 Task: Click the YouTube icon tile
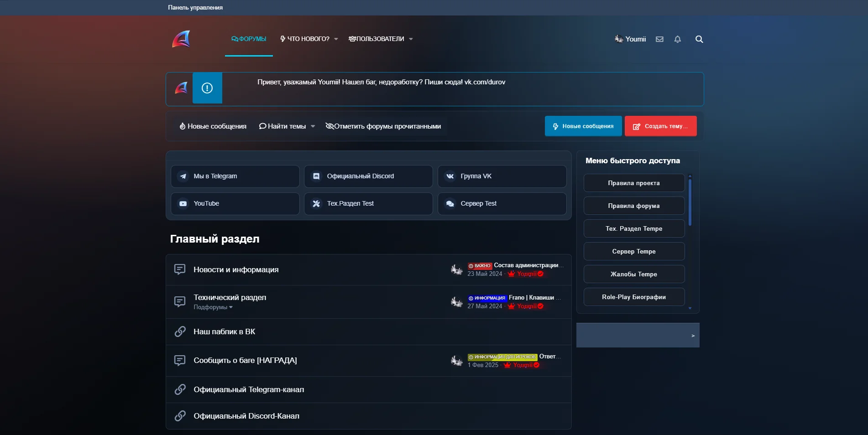point(183,204)
